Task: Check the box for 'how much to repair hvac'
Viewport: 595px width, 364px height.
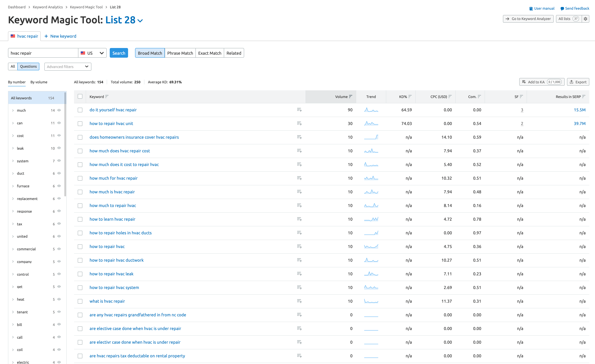Action: [x=80, y=206]
